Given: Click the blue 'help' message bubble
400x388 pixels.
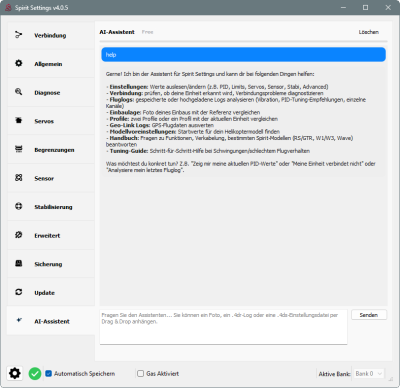Looking at the screenshot, I should (x=243, y=55).
